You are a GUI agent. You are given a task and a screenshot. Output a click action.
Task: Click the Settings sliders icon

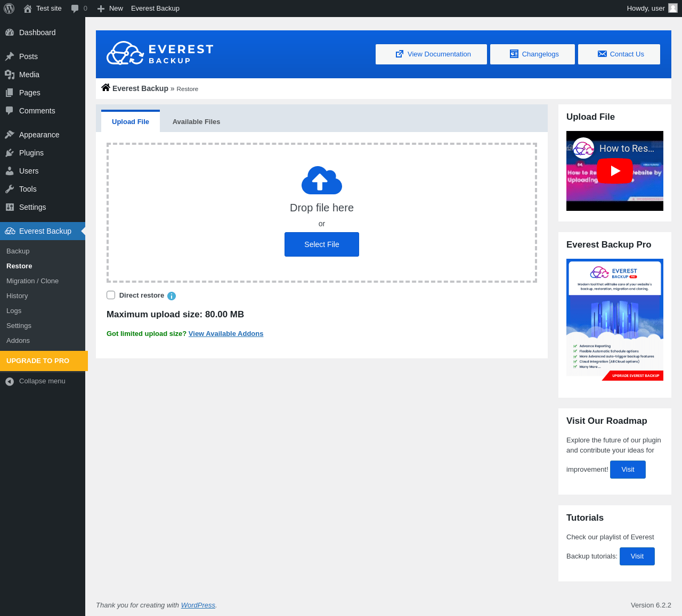pos(10,207)
